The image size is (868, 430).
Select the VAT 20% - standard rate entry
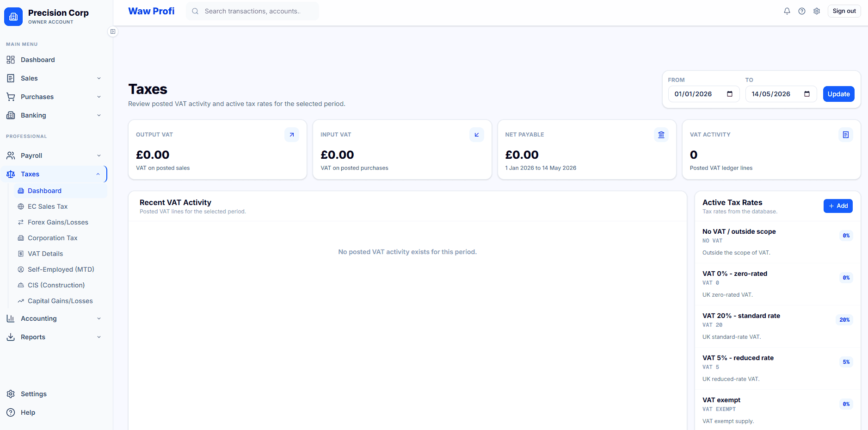777,326
